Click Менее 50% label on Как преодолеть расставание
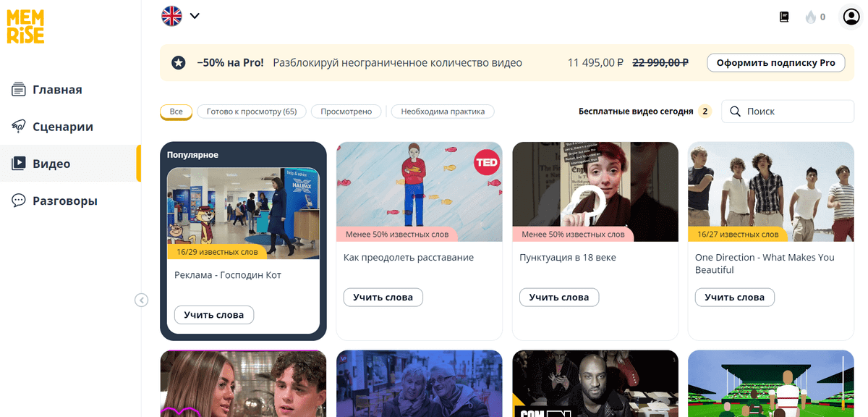The image size is (868, 417). (397, 235)
